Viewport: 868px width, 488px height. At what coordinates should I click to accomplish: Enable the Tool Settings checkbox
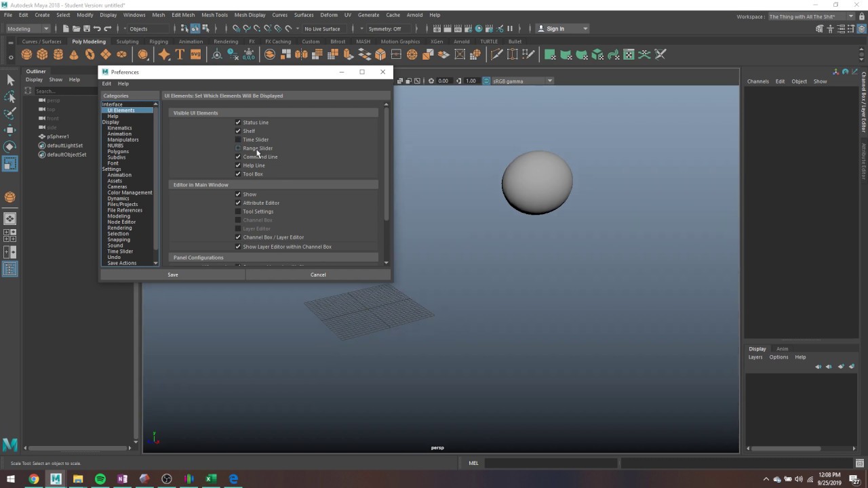click(238, 211)
